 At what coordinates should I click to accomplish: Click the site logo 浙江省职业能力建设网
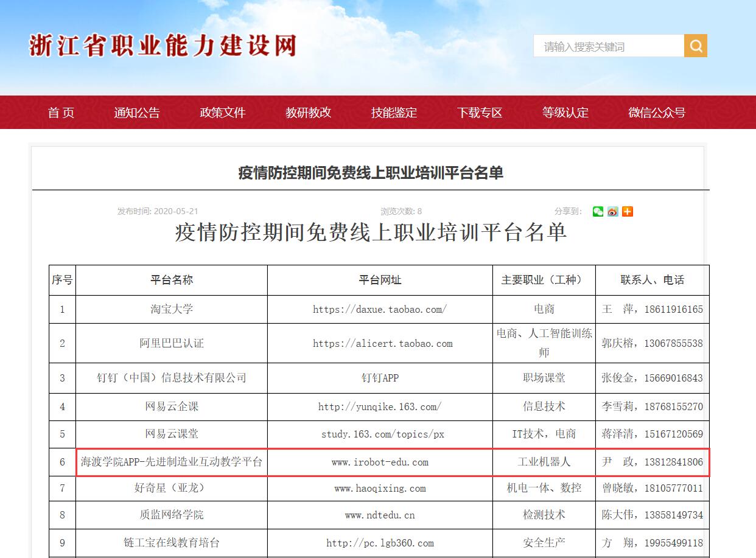click(x=163, y=46)
